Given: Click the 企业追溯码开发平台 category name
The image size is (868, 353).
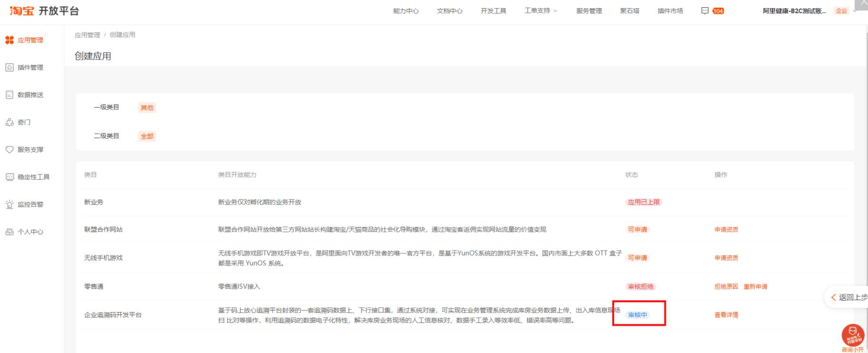Looking at the screenshot, I should [113, 315].
